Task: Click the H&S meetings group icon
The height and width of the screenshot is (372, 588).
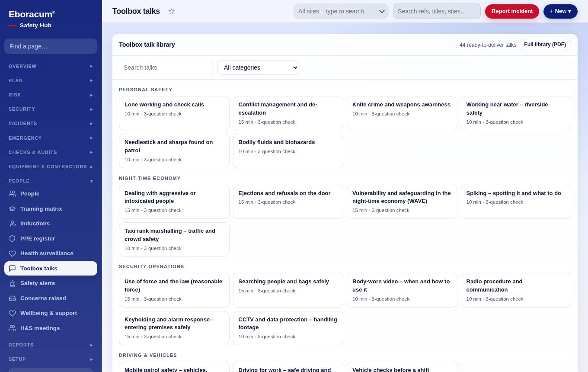Action: (12, 328)
